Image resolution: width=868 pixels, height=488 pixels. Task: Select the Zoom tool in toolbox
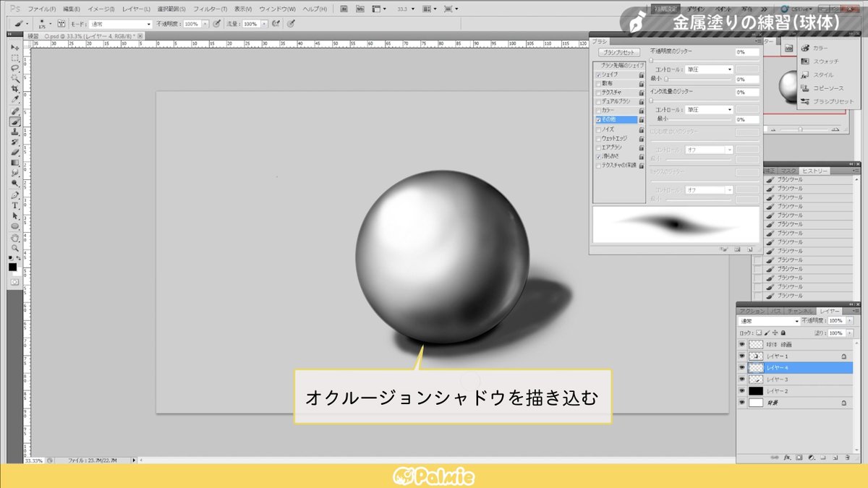(x=14, y=247)
